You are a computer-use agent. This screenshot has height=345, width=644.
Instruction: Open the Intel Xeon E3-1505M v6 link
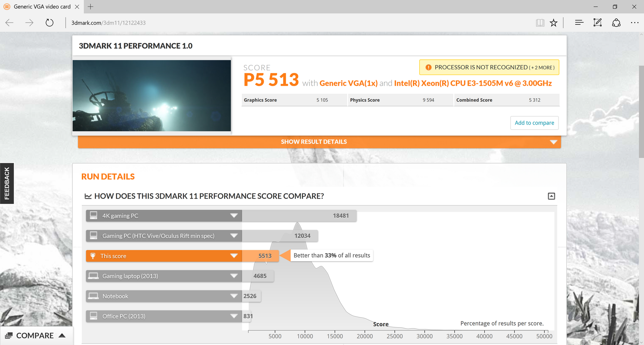click(x=473, y=83)
